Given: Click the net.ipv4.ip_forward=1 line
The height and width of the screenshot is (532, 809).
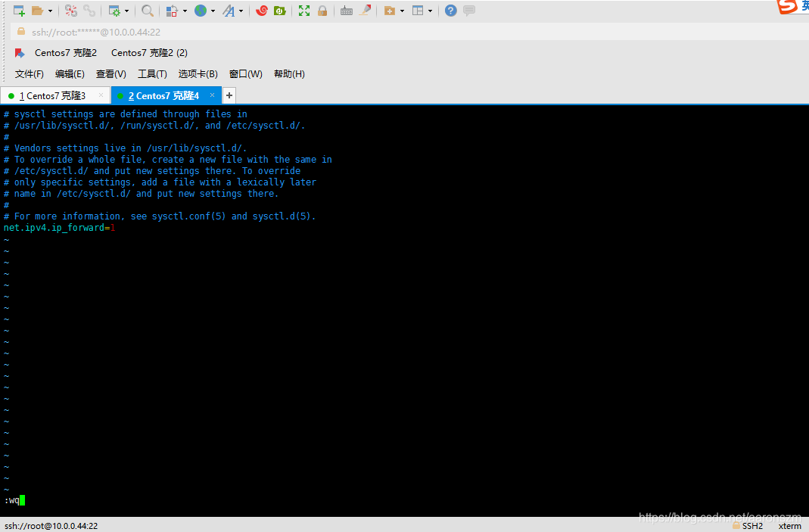Looking at the screenshot, I should (59, 228).
